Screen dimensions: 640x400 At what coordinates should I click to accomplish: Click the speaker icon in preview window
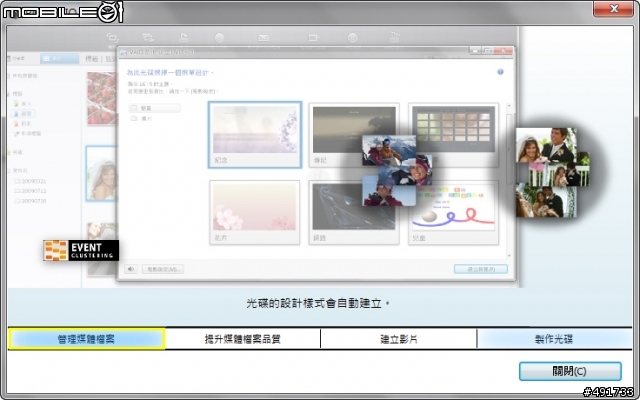[131, 269]
